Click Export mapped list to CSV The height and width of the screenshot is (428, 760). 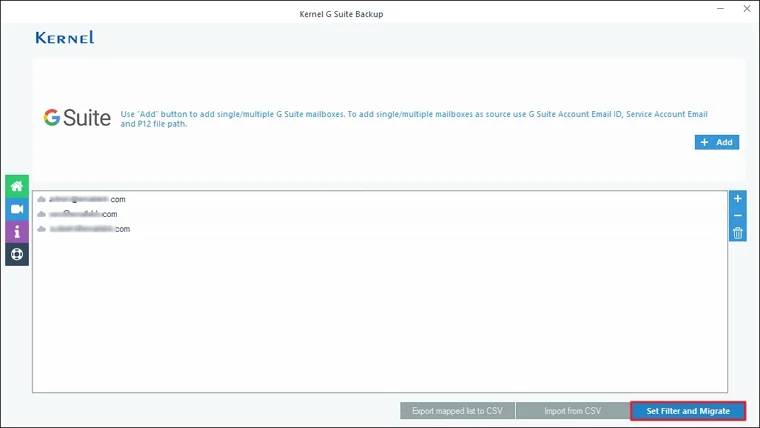tap(457, 411)
